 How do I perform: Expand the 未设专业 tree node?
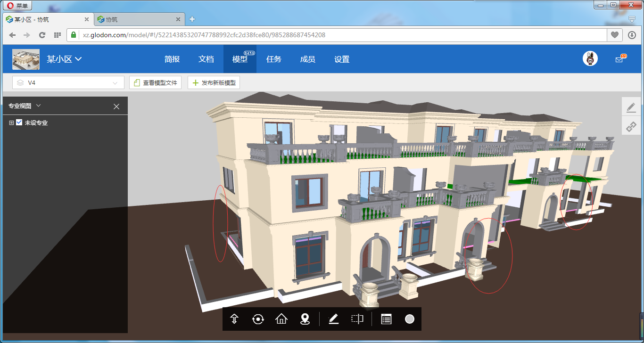12,122
